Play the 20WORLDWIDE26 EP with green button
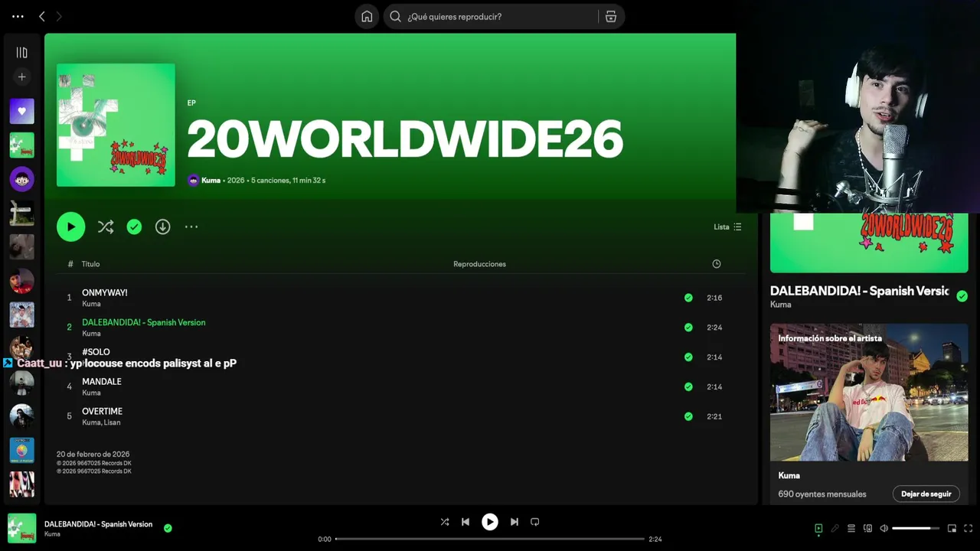The image size is (980, 551). point(70,227)
